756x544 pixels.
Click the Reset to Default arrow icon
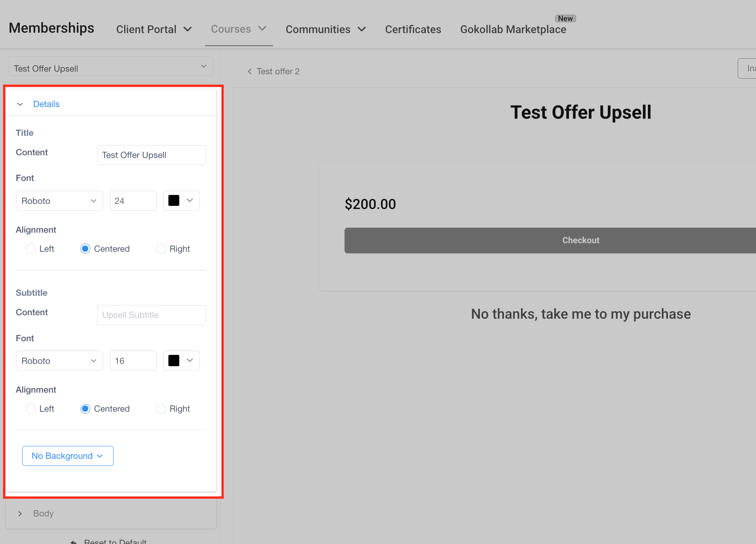pos(73,542)
